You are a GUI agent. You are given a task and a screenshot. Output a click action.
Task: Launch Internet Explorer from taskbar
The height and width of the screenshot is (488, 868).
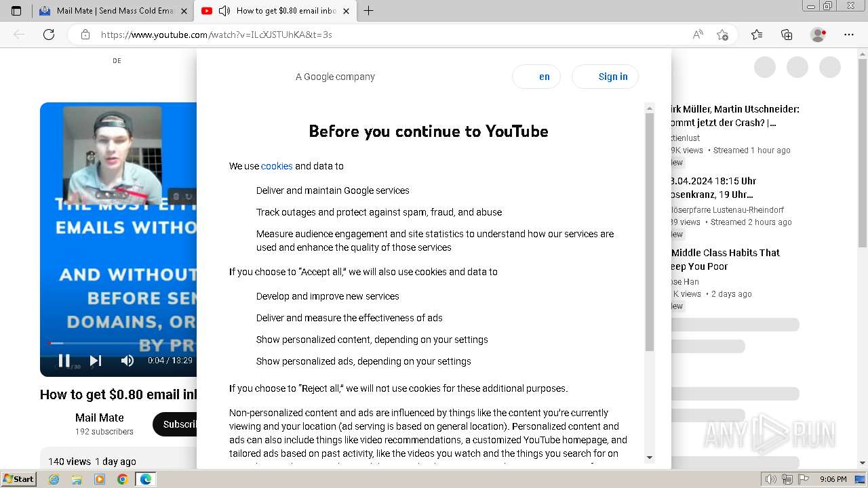pyautogui.click(x=54, y=479)
